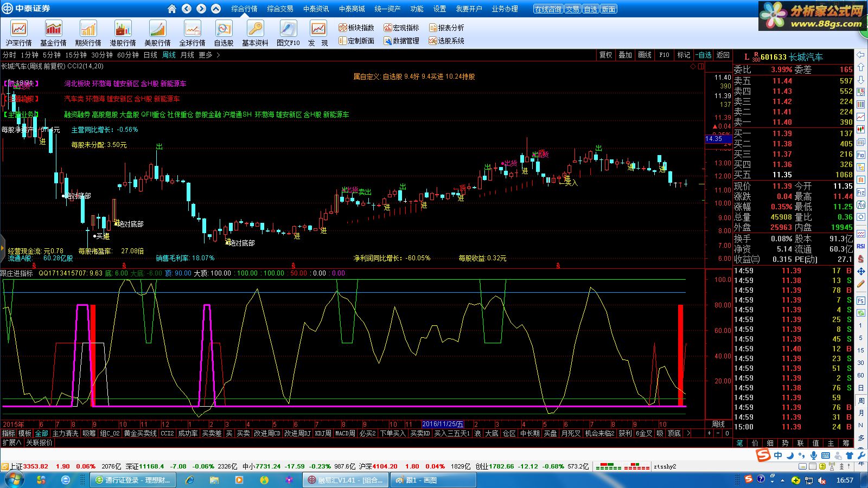Toggle 画线 drawing tools
Screen dimensions: 868x488
coord(644,55)
